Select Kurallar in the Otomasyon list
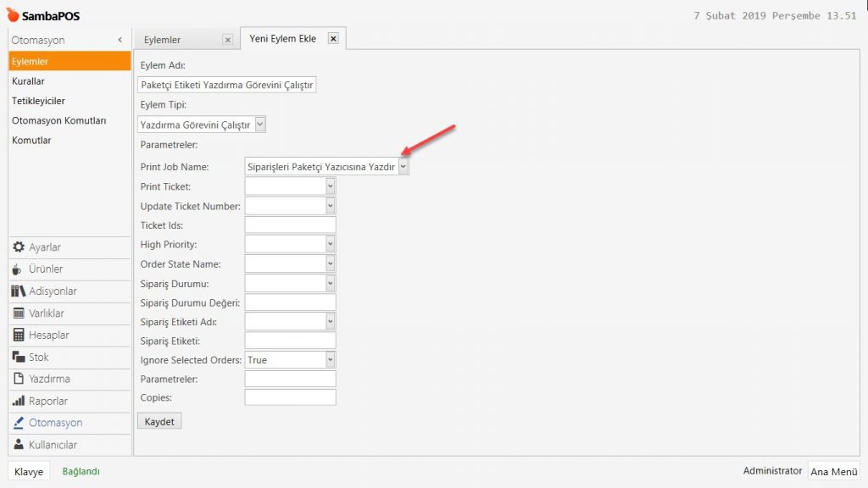The width and height of the screenshot is (868, 488). [29, 81]
